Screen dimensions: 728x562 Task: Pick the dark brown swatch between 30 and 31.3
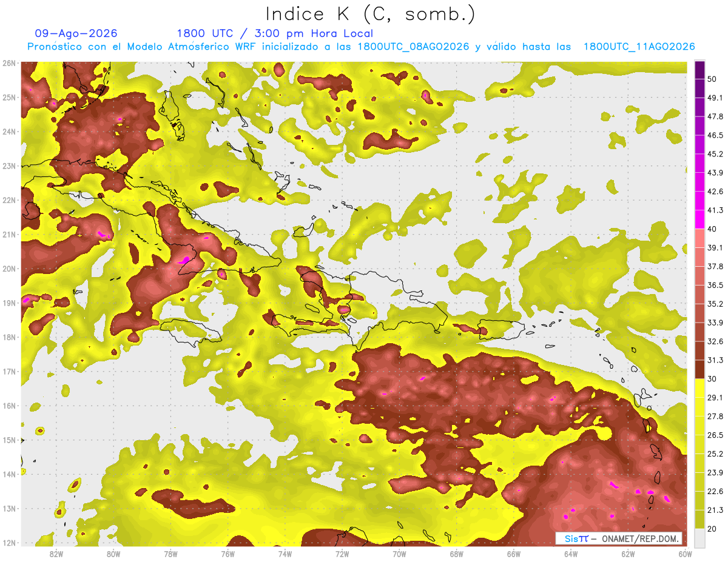(x=699, y=370)
